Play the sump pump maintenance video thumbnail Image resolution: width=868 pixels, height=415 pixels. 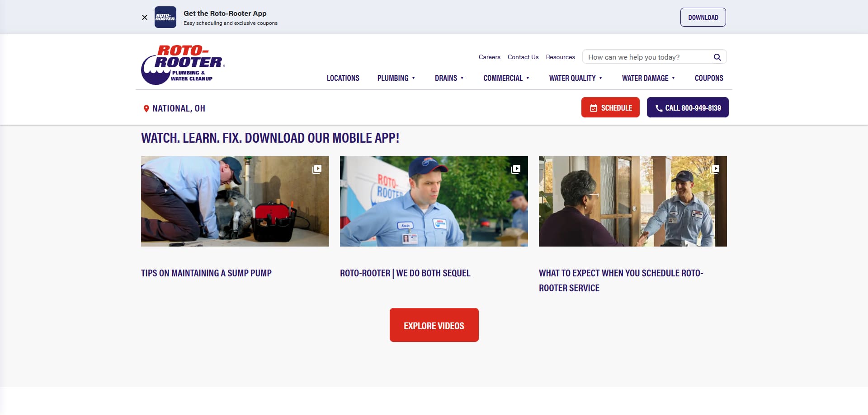pyautogui.click(x=235, y=201)
